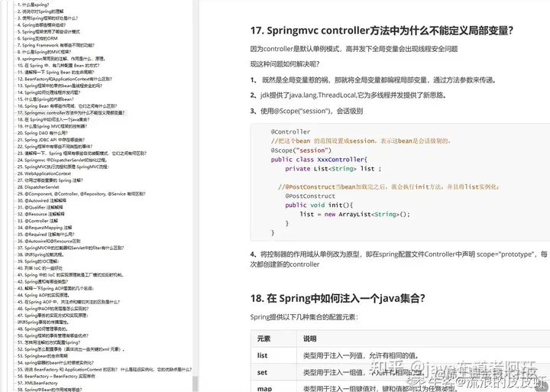Click item 42 on Spring advice types

pos(43,281)
